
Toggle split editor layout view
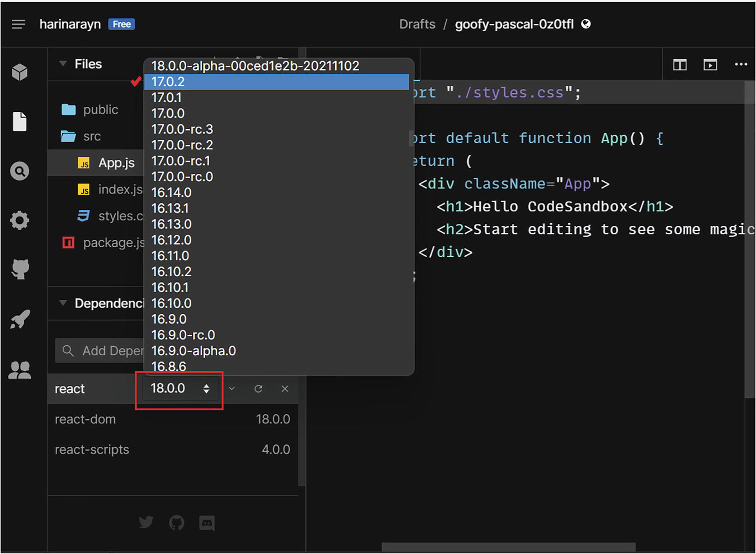point(680,65)
